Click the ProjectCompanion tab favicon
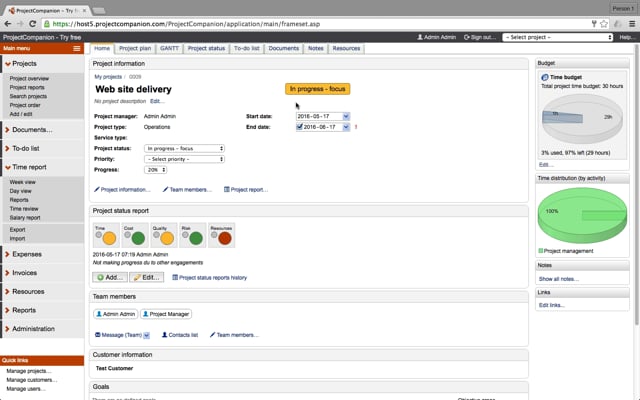Image resolution: width=640 pixels, height=400 pixels. 11,11
